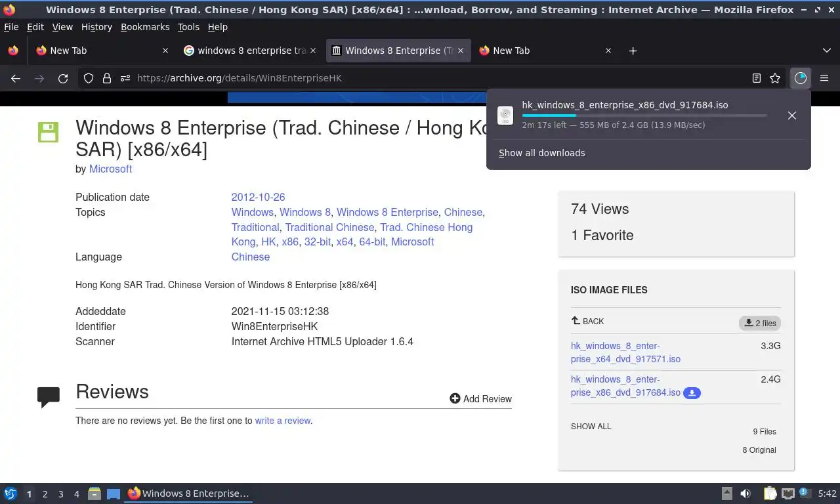Screen dimensions: 840x504
Task: Download hk_windows_8 x86 dvd 917684 ISO link
Action: pos(625,386)
